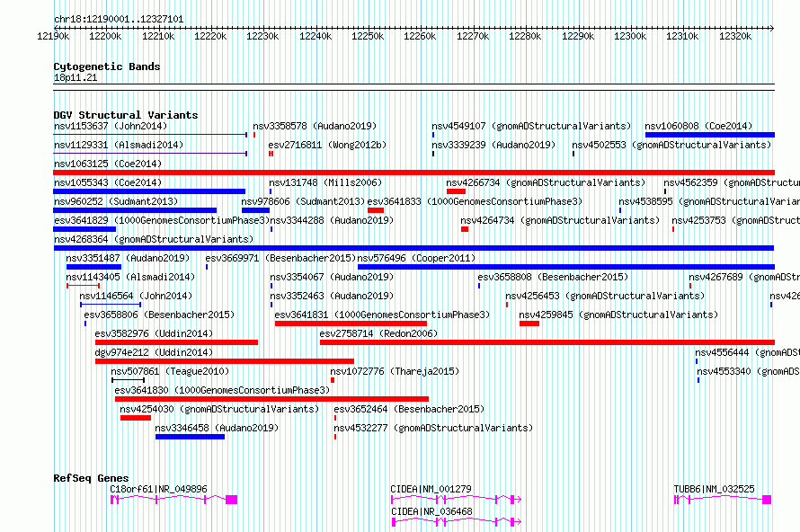Click the Cytogenetic Bands track title
This screenshot has height=532, width=800.
point(107,66)
